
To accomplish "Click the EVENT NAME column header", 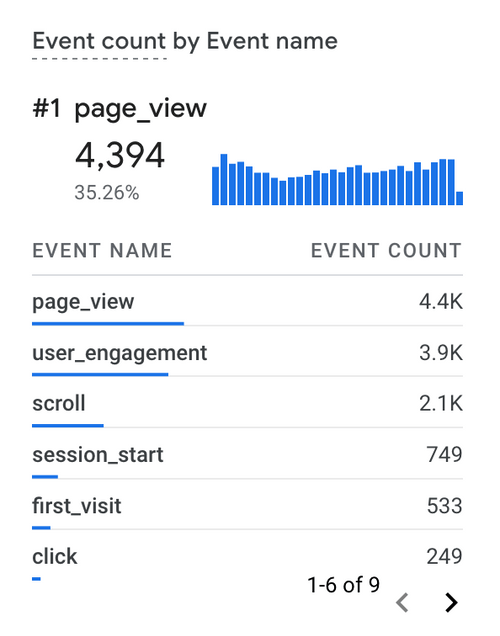I will [102, 250].
